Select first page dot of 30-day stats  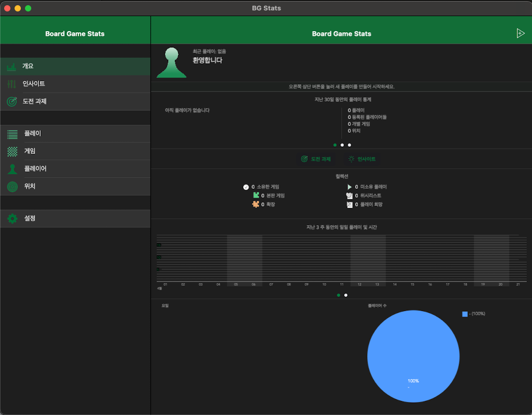point(335,145)
